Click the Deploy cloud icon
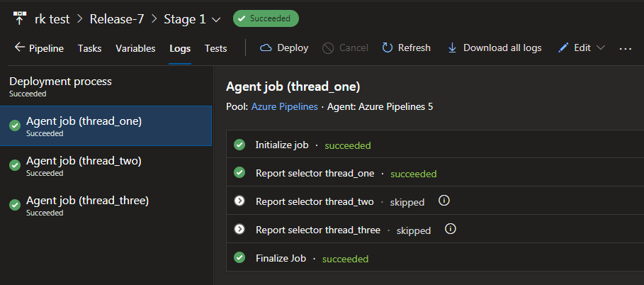The width and height of the screenshot is (644, 285). (x=266, y=48)
